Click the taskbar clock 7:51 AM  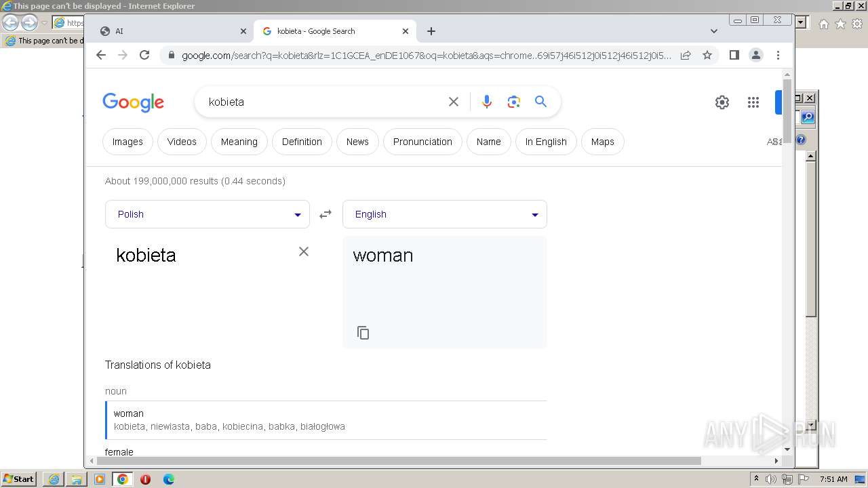point(833,479)
